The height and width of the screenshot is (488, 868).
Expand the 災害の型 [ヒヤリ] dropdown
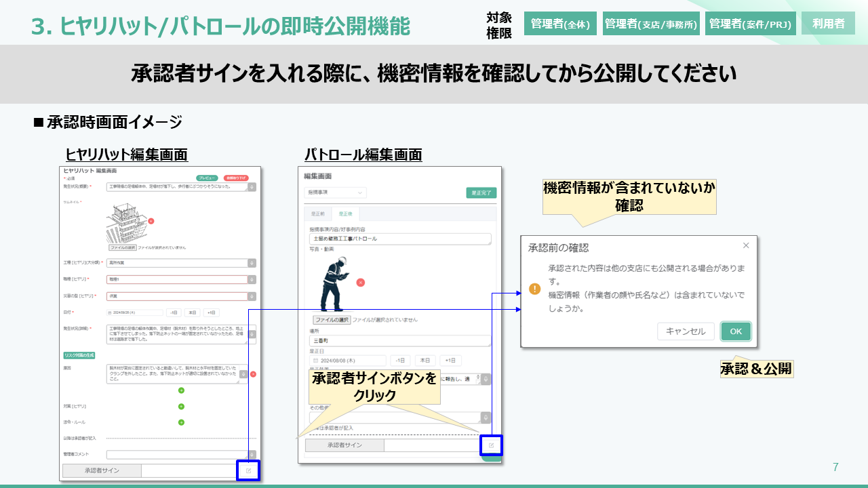click(x=252, y=296)
